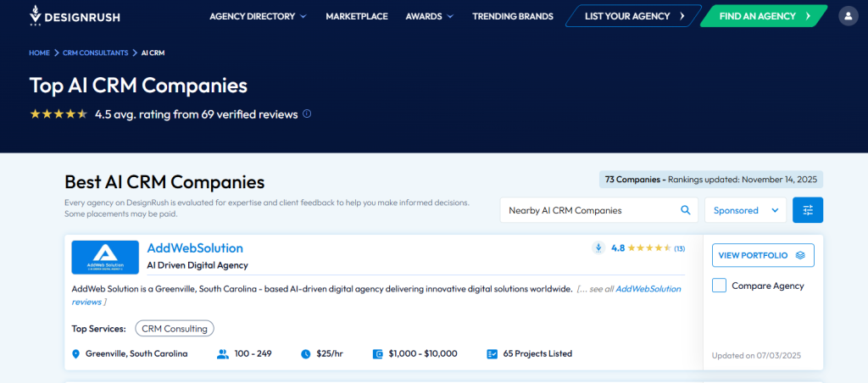This screenshot has height=383, width=868.
Task: Click the DesignRush logo
Action: [x=75, y=16]
